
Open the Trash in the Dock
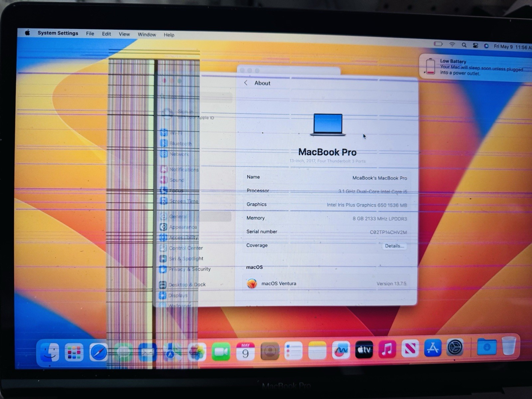tap(509, 346)
